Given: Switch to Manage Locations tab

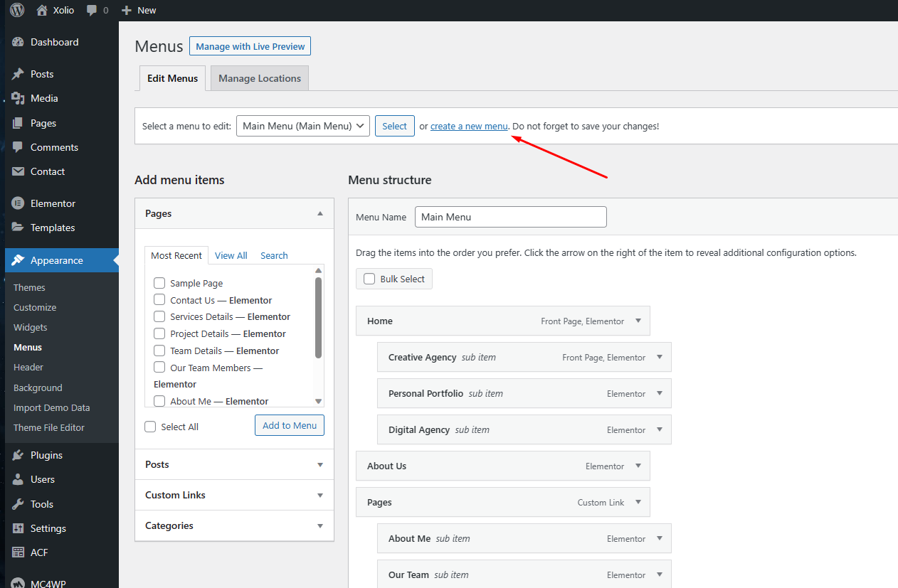Looking at the screenshot, I should point(259,78).
